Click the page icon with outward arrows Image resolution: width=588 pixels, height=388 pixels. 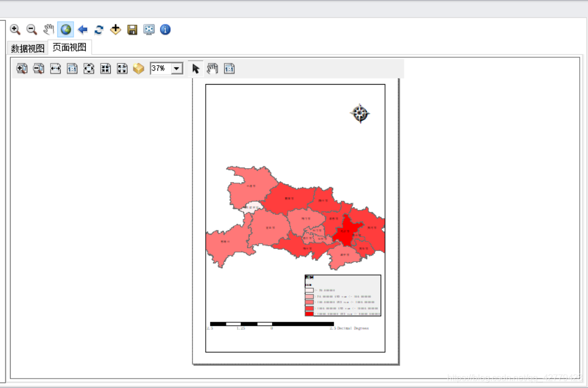89,68
